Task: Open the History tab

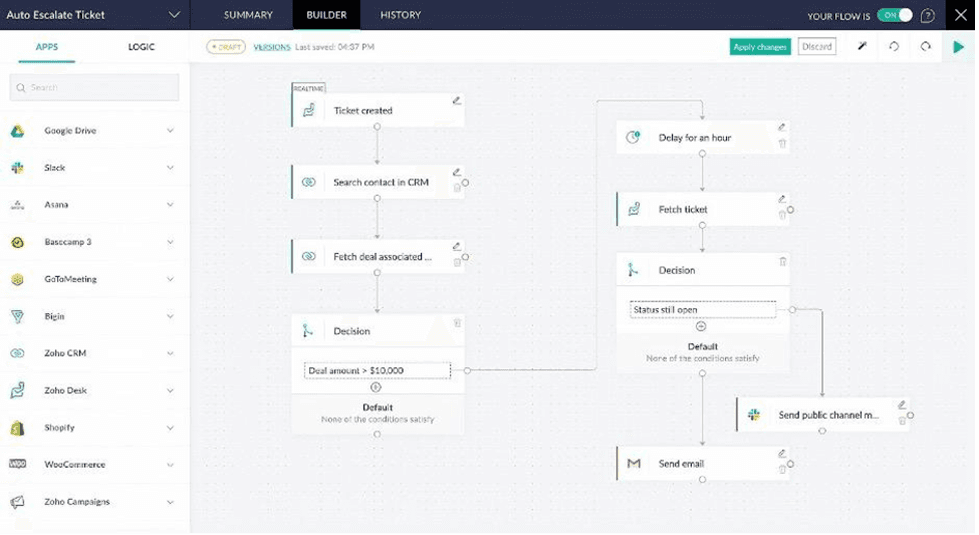Action: click(400, 15)
